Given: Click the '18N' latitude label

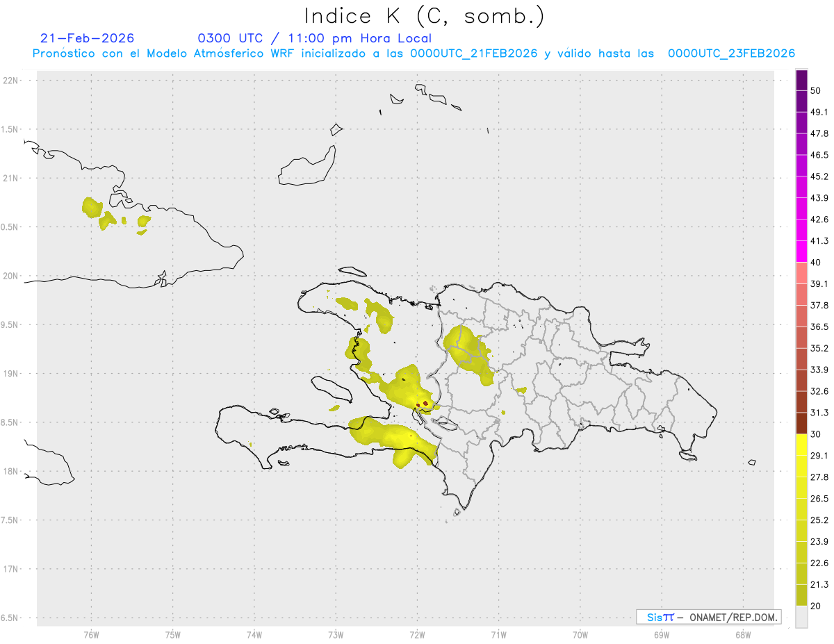Looking at the screenshot, I should tap(10, 471).
